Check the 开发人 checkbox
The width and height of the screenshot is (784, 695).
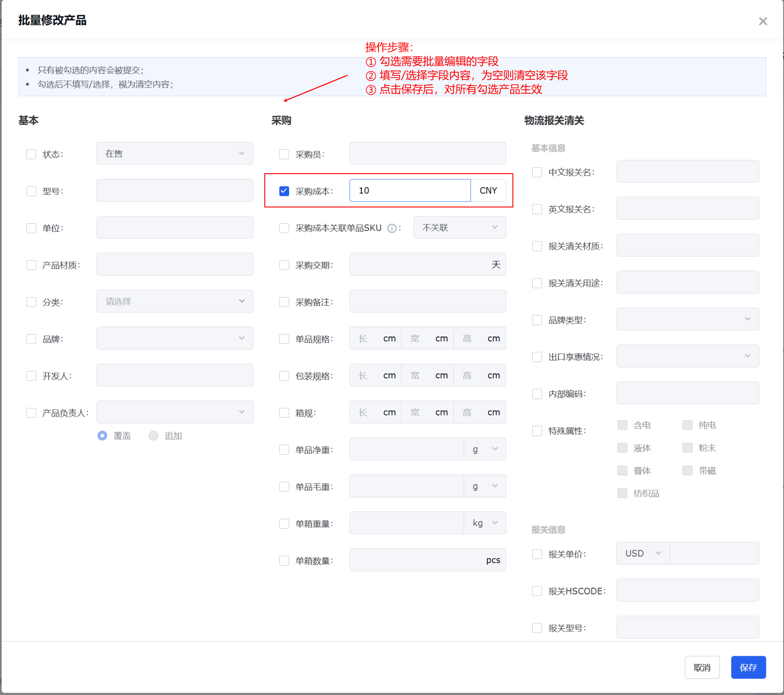[31, 376]
